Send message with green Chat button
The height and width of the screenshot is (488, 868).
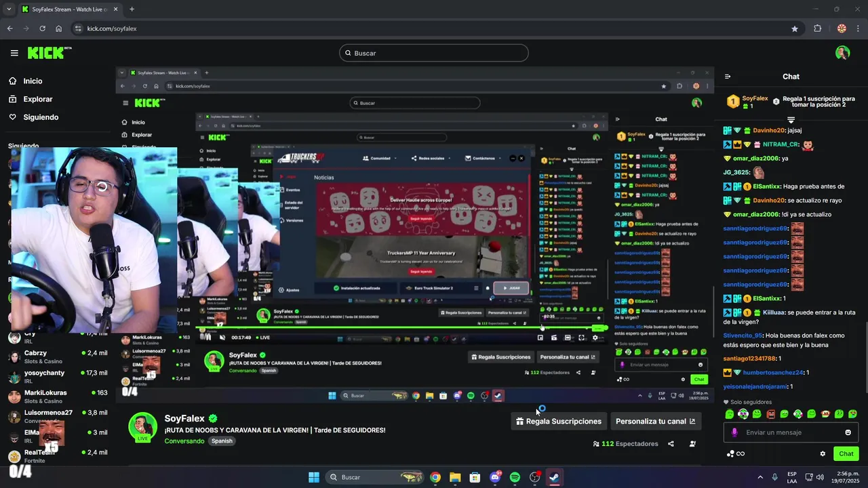(x=846, y=453)
